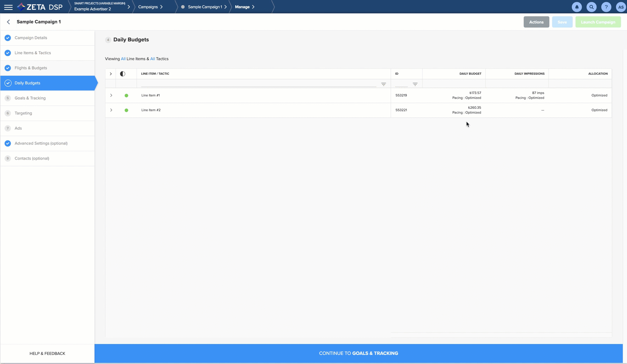Open the help question mark icon
This screenshot has width=627, height=364.
[606, 7]
